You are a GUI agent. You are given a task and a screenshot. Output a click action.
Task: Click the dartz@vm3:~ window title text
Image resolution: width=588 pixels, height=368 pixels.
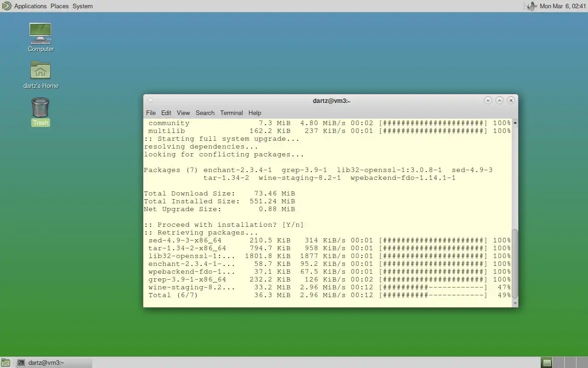click(332, 101)
